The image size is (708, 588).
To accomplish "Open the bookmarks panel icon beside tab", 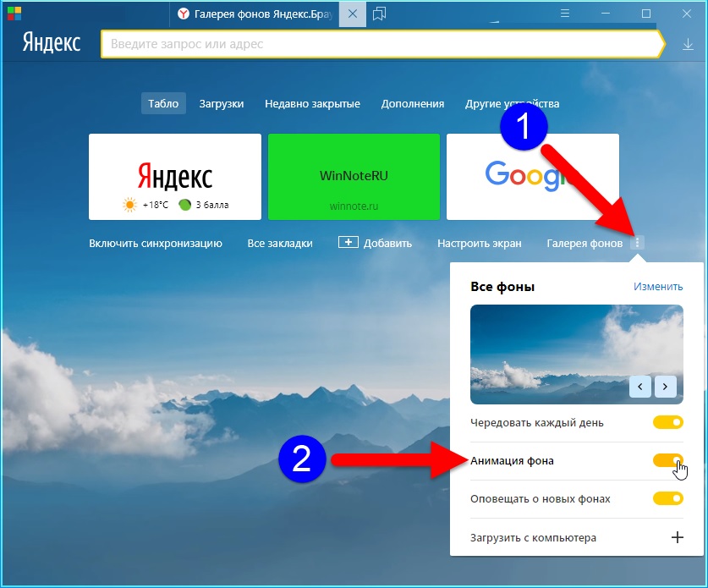I will [379, 14].
